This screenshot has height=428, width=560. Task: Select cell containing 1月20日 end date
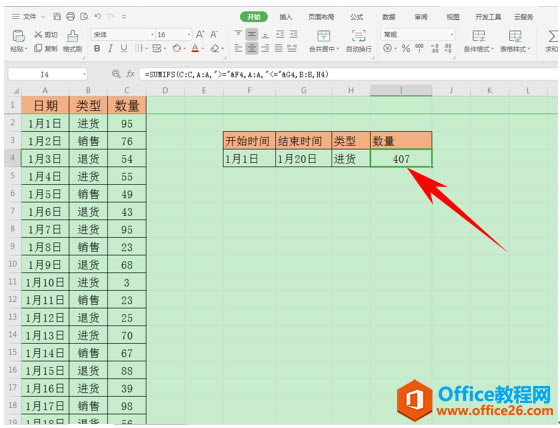coord(304,159)
